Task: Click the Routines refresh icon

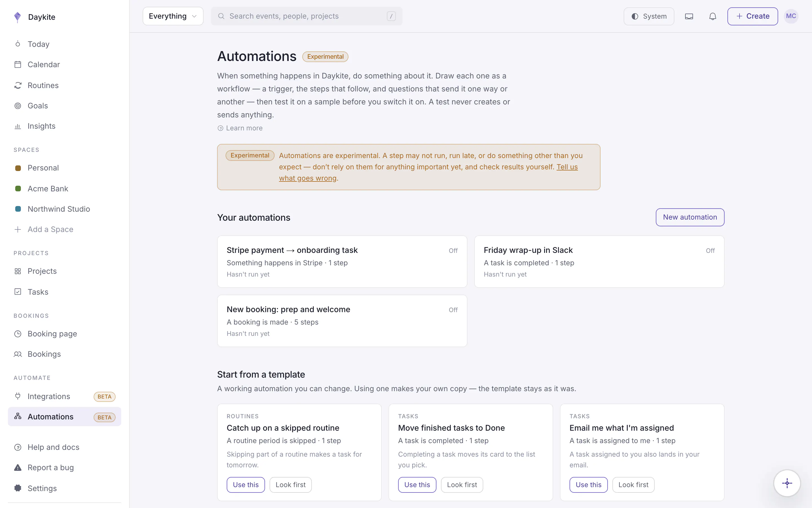Action: click(x=18, y=85)
